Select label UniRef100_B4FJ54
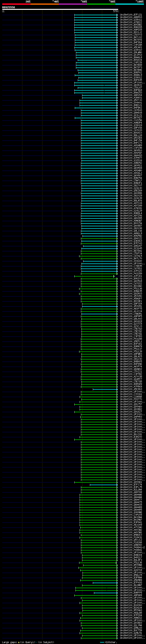 pyautogui.click(x=131, y=140)
